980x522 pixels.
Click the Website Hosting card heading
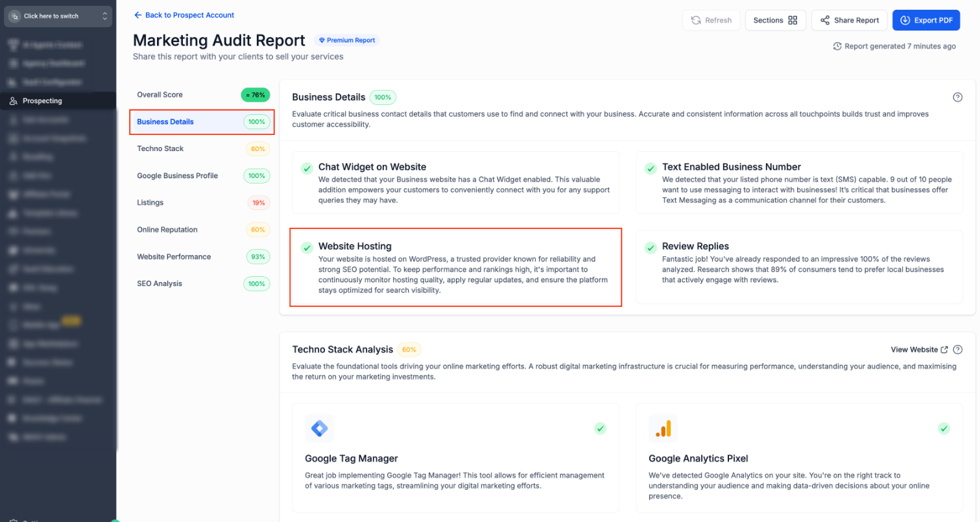coord(355,246)
